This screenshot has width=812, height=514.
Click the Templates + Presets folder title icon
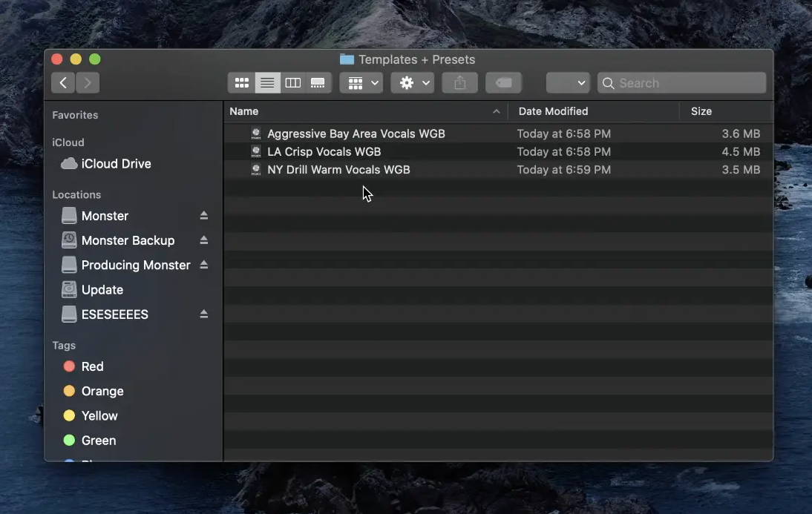coord(347,59)
